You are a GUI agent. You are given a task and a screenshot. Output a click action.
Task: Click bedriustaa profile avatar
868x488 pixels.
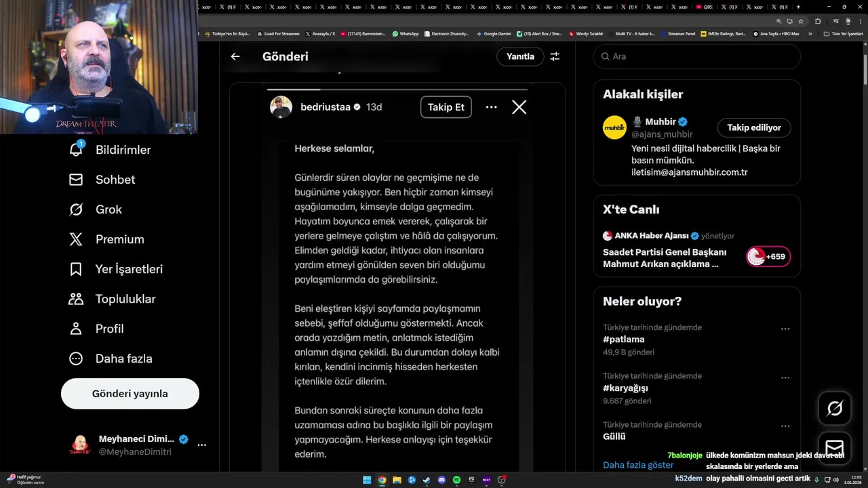[x=281, y=107]
